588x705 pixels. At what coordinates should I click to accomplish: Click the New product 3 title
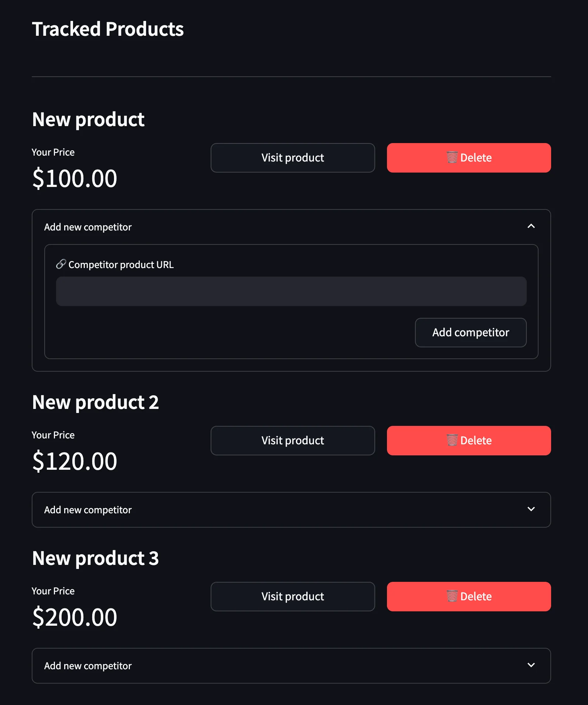[95, 558]
